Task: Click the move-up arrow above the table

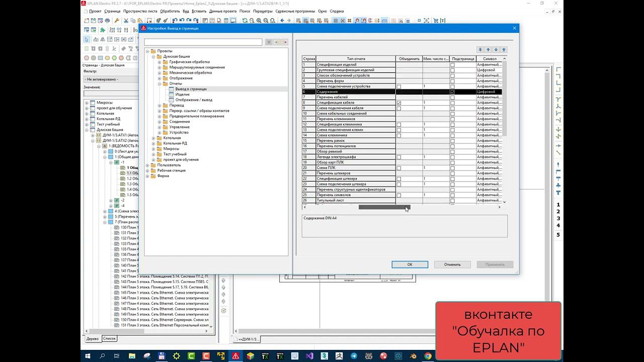Action: pyautogui.click(x=488, y=50)
